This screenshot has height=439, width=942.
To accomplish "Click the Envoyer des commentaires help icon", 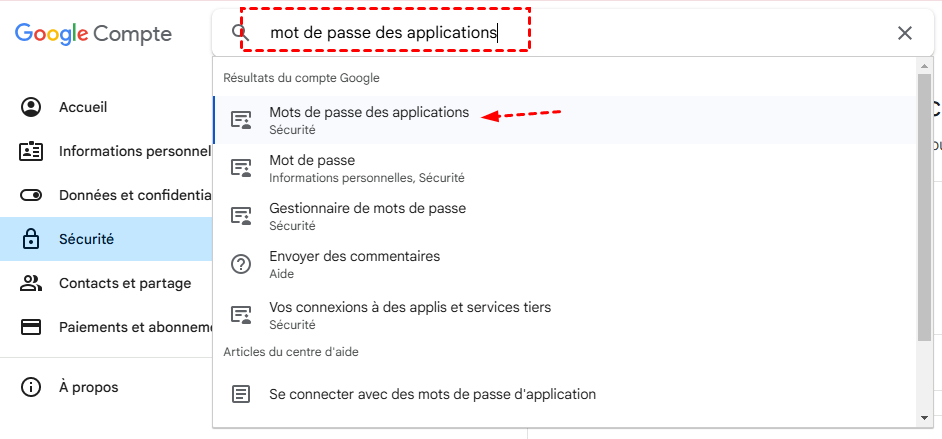I will coord(241,264).
